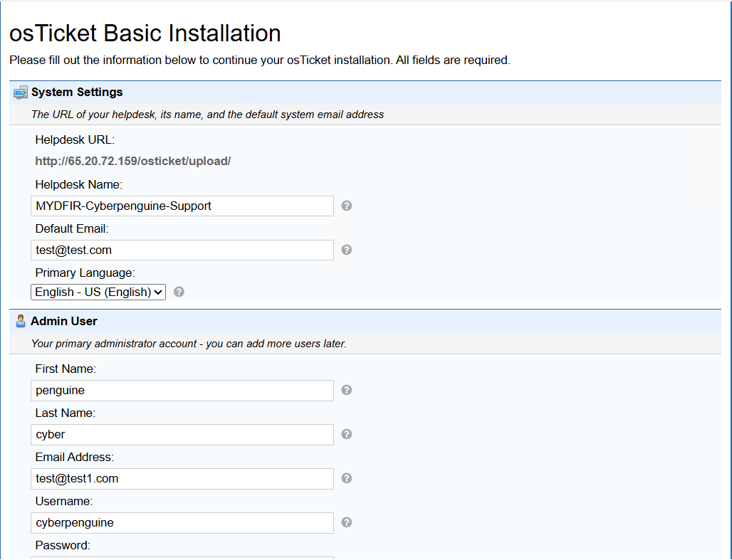The image size is (732, 560).
Task: Click into the Default Email field
Action: point(182,250)
